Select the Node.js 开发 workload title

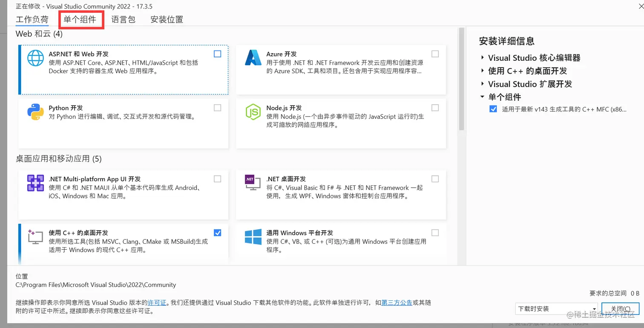[284, 108]
